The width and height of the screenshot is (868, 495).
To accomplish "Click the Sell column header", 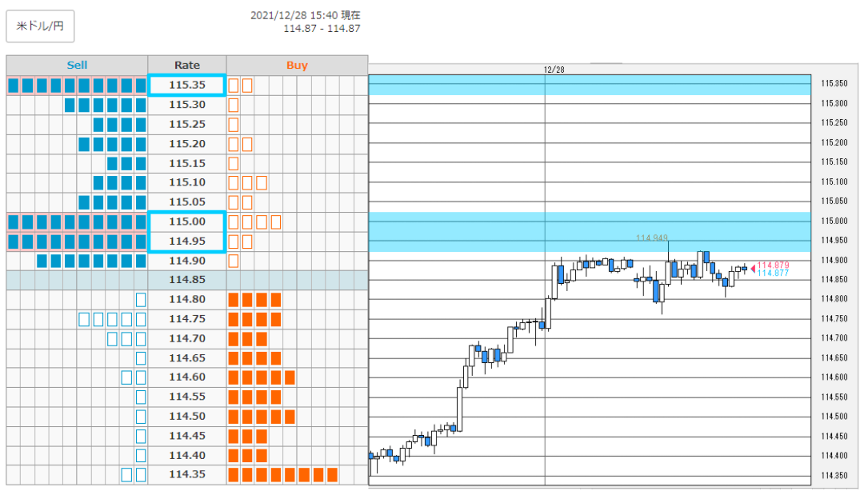I will 77,66.
